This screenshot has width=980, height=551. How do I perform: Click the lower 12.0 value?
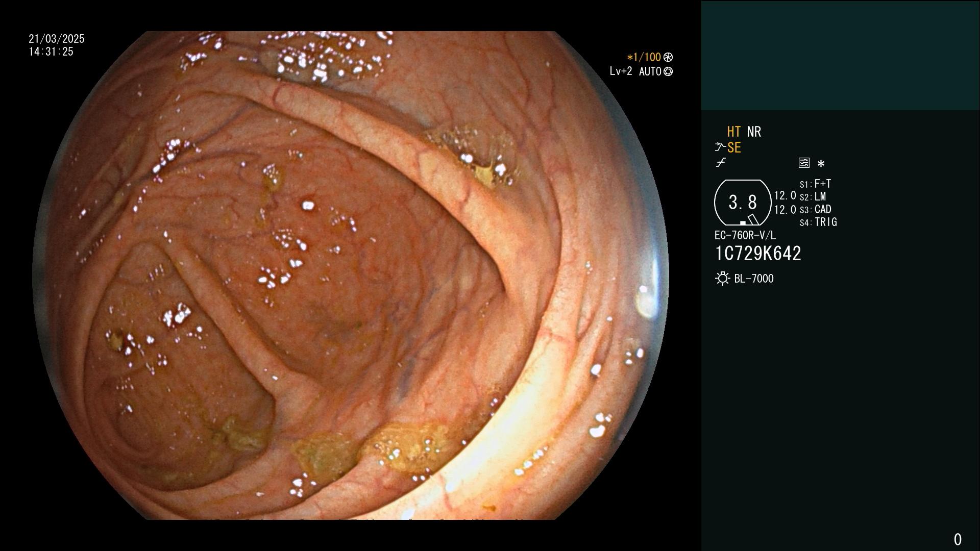(785, 209)
